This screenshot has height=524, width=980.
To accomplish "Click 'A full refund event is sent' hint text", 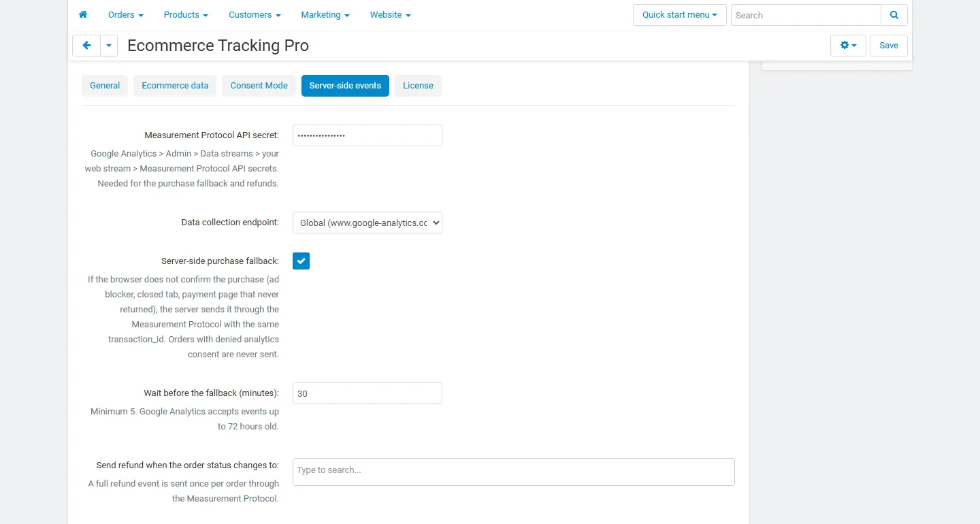I will point(184,491).
